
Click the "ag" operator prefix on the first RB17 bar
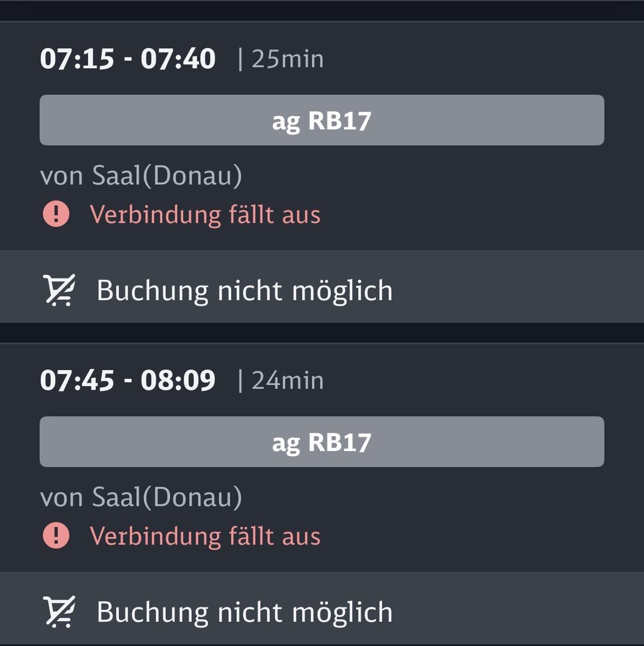pos(286,122)
